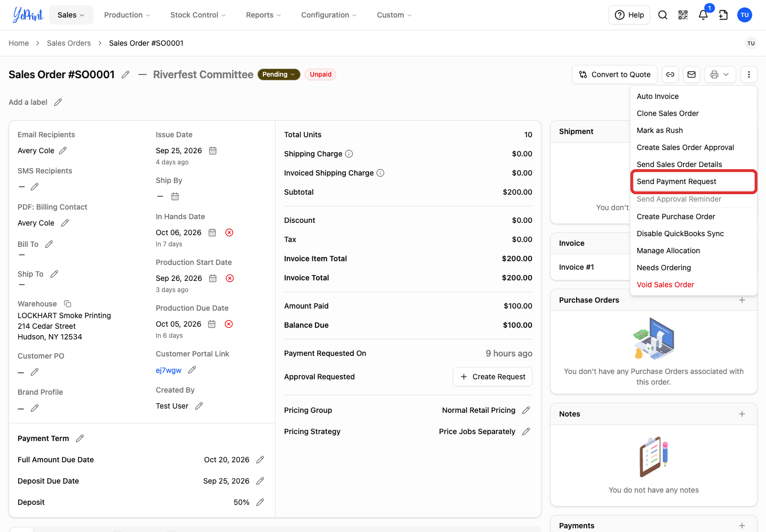
Task: Edit the Pricing Group pencil
Action: 526,410
